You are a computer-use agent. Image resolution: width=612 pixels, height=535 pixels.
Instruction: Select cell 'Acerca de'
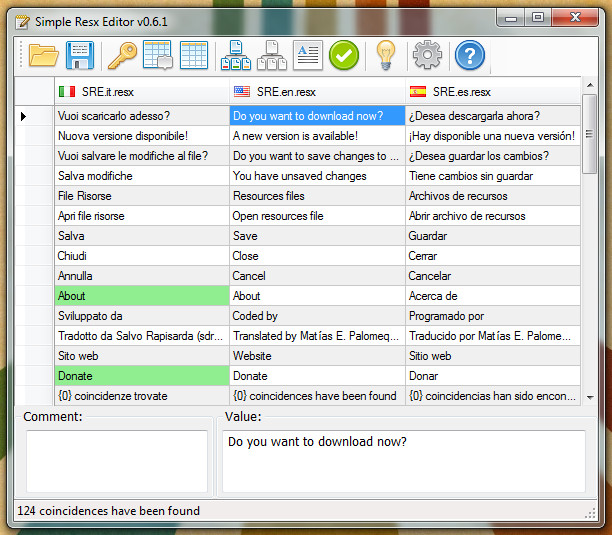tap(493, 296)
